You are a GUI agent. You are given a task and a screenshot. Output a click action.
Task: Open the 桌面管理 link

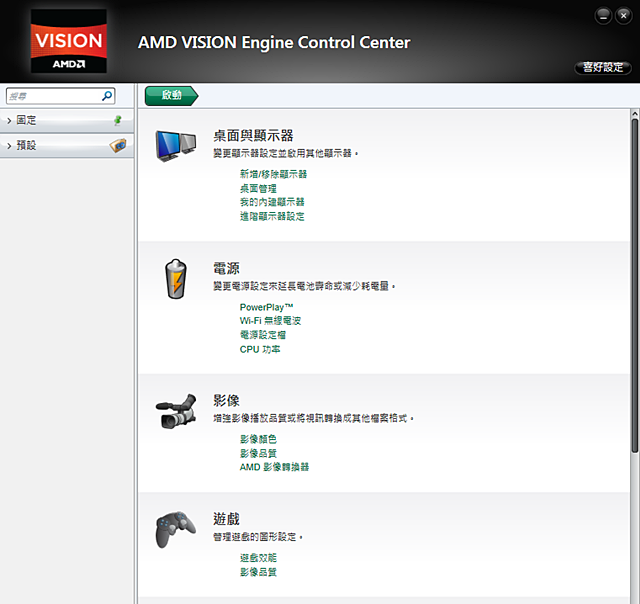click(x=258, y=189)
